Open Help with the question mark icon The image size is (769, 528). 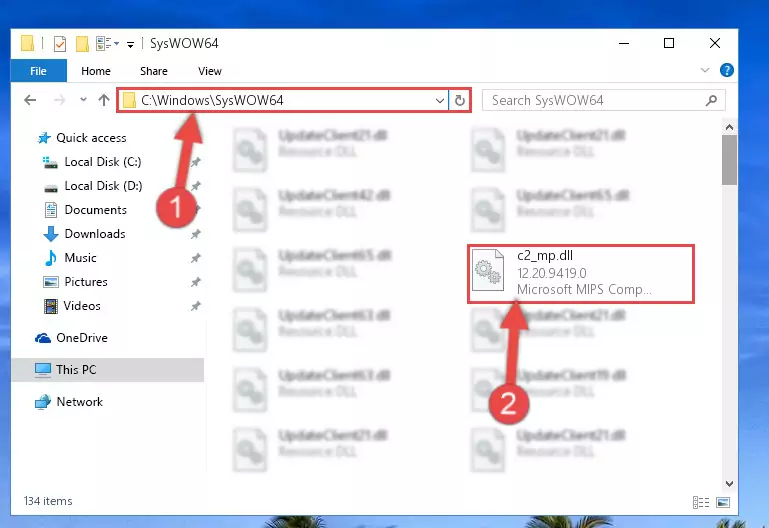pyautogui.click(x=726, y=70)
